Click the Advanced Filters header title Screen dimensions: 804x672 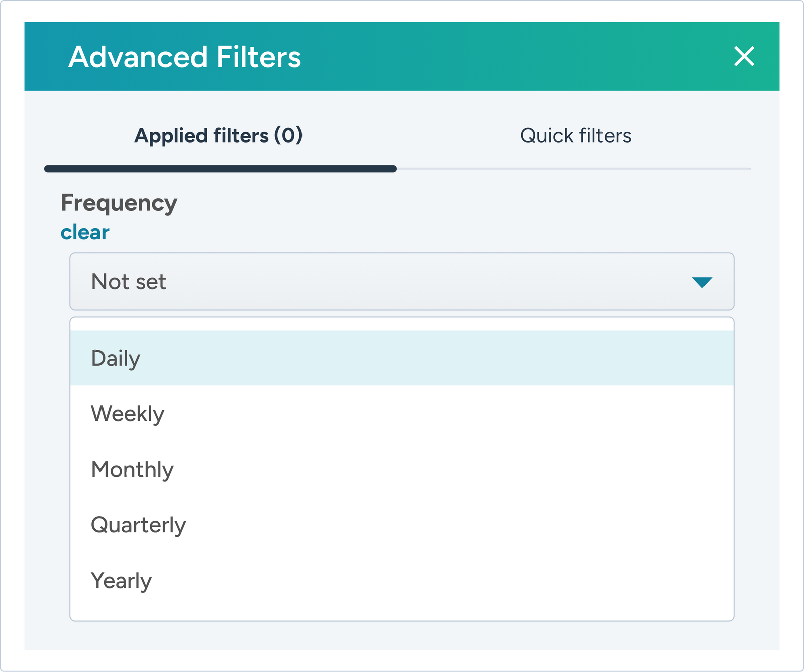click(185, 57)
